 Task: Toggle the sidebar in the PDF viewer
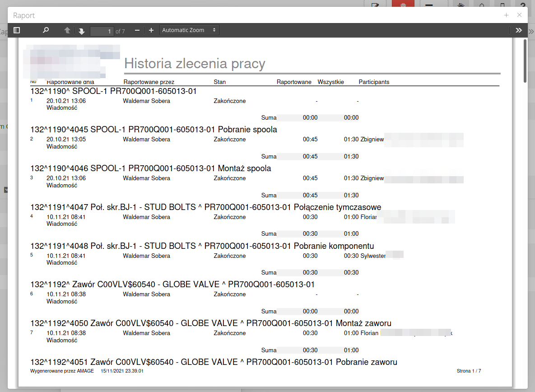tap(17, 30)
